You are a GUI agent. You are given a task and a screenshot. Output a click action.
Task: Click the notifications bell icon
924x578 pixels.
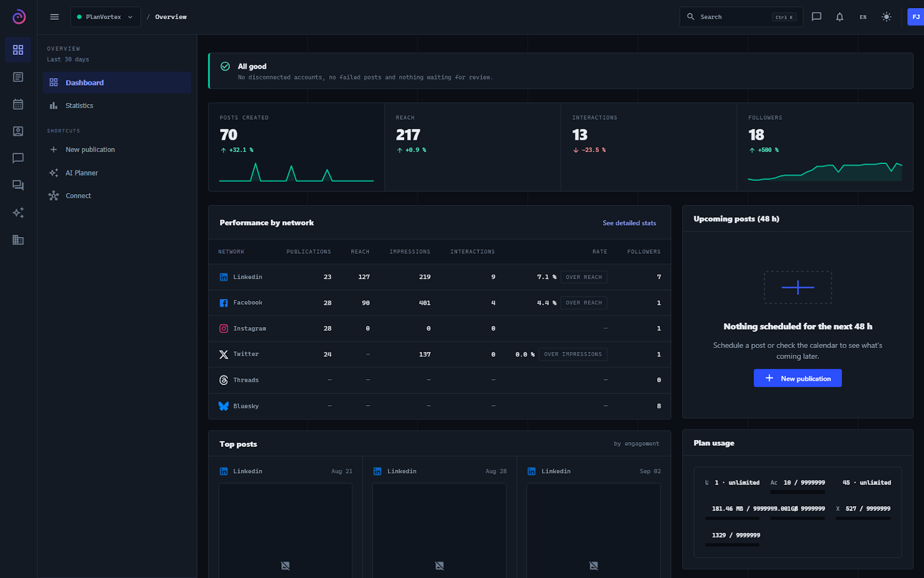(840, 17)
